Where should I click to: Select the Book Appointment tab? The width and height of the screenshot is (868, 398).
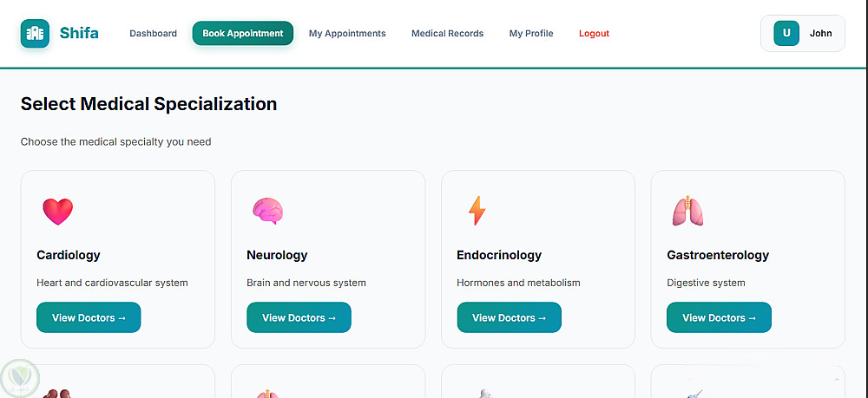[x=243, y=34]
